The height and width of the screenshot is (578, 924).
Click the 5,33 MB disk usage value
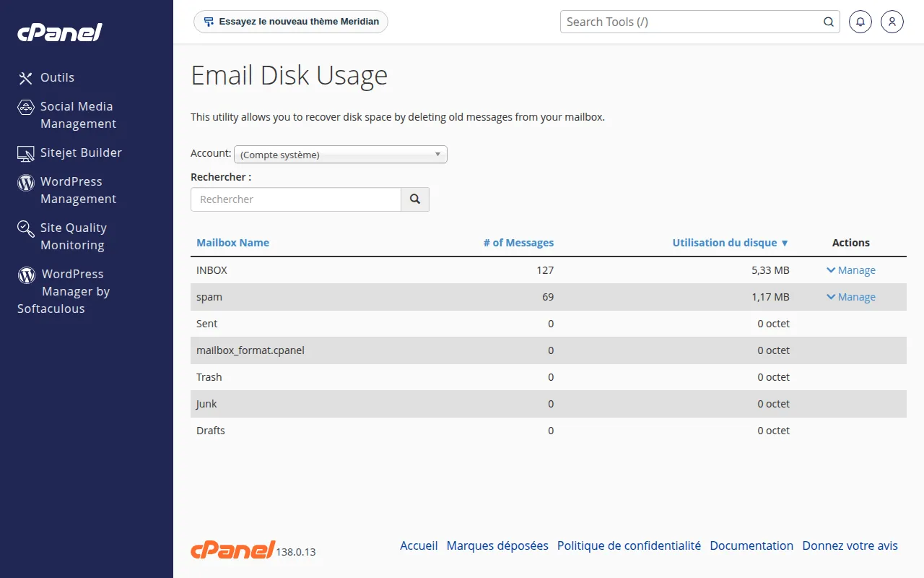click(x=770, y=270)
